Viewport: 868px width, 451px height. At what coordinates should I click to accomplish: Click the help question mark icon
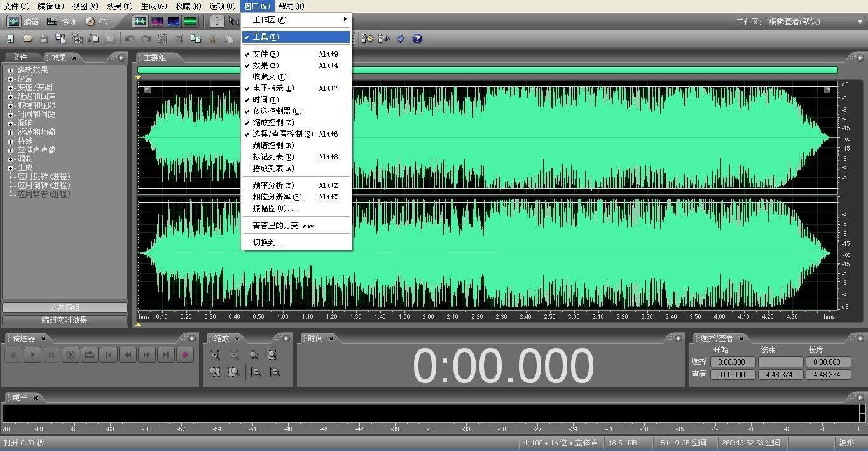point(417,39)
